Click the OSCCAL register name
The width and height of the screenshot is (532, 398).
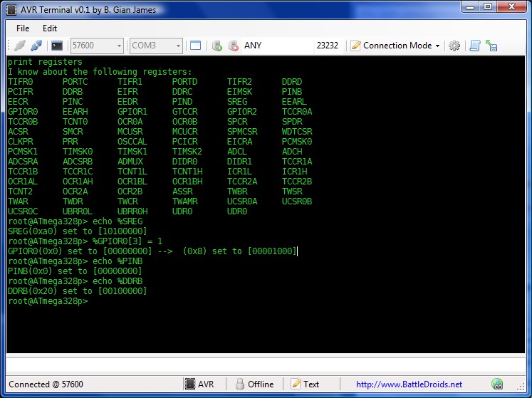click(132, 142)
